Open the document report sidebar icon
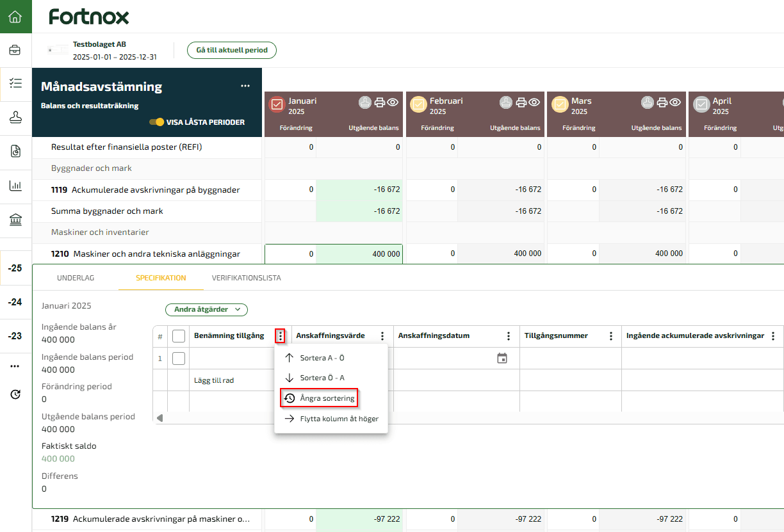This screenshot has width=784, height=532. 15,151
